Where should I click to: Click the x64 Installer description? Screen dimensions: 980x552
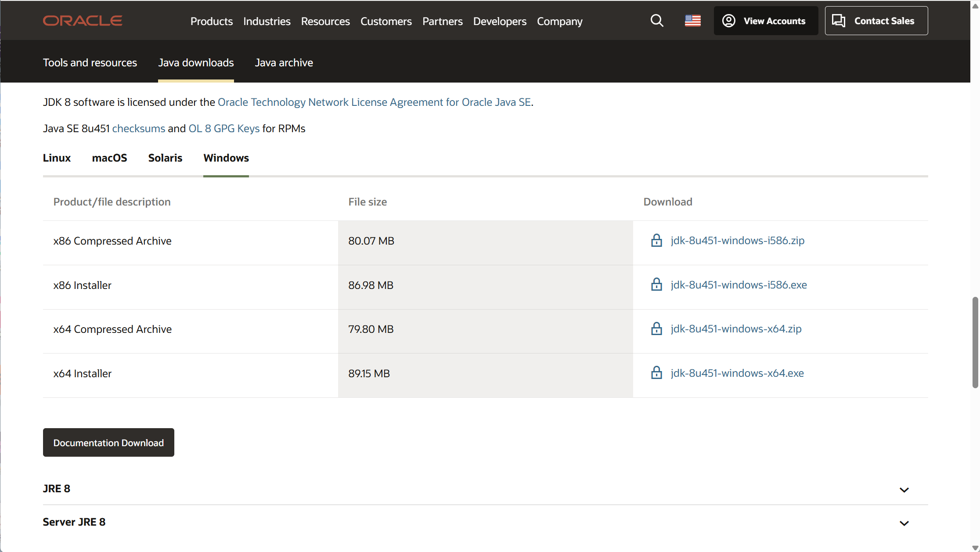[x=83, y=374]
